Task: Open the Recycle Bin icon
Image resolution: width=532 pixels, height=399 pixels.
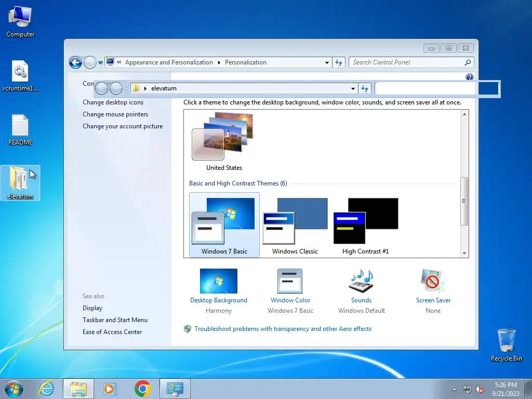Action: coord(506,345)
